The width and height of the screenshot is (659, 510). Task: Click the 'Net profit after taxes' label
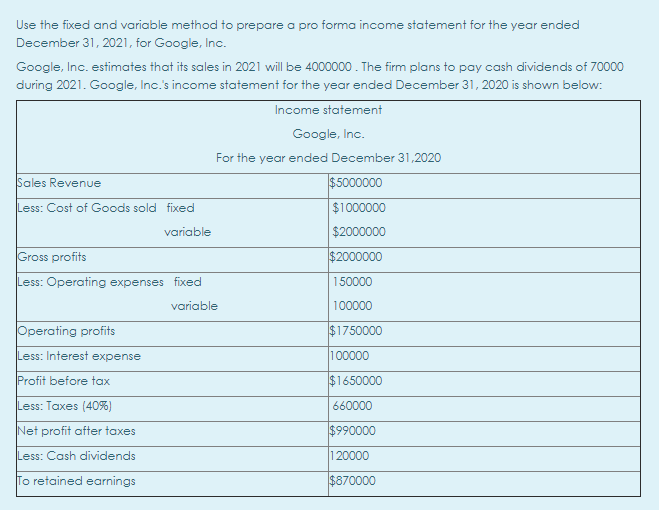click(76, 431)
